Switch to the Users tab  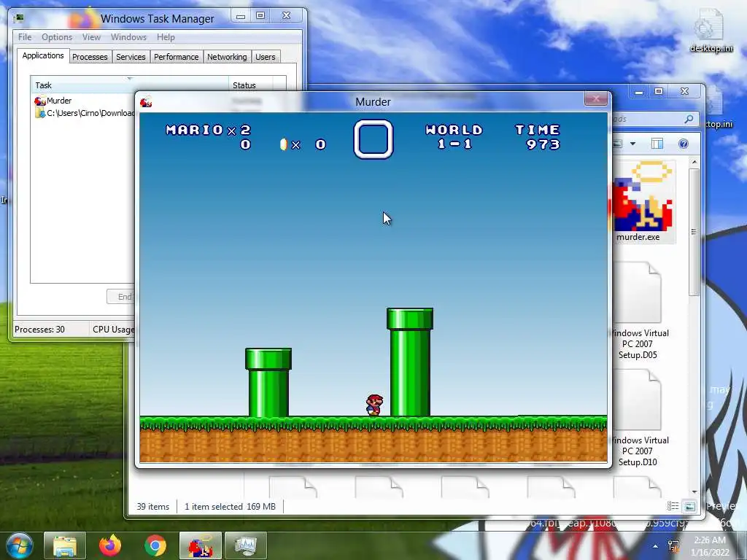click(266, 57)
